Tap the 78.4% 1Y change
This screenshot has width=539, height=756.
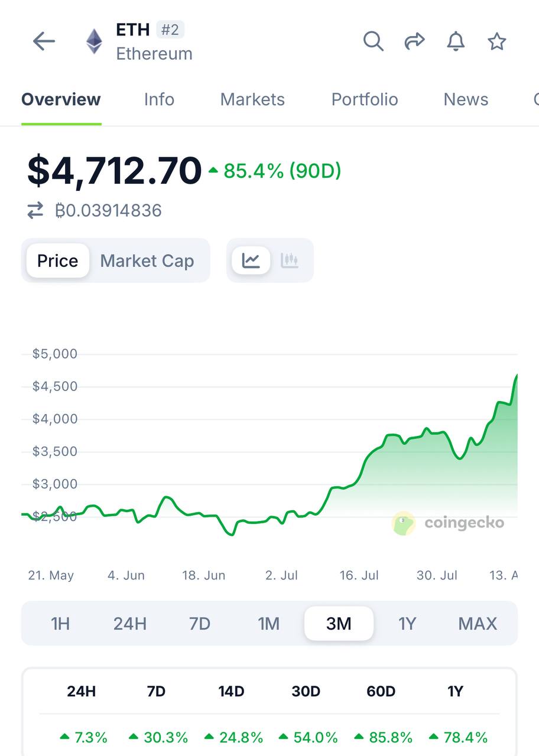tap(458, 737)
